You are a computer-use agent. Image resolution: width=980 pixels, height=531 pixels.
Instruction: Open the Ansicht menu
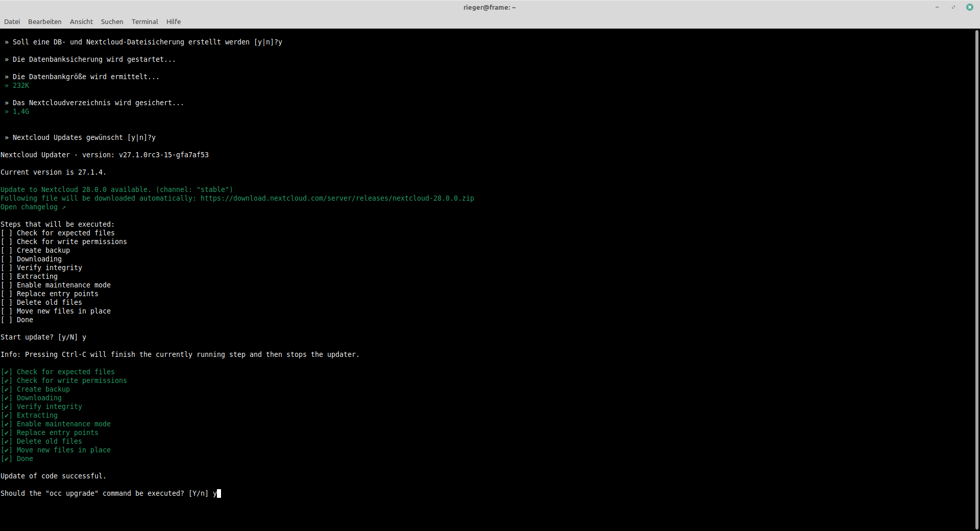(x=81, y=21)
